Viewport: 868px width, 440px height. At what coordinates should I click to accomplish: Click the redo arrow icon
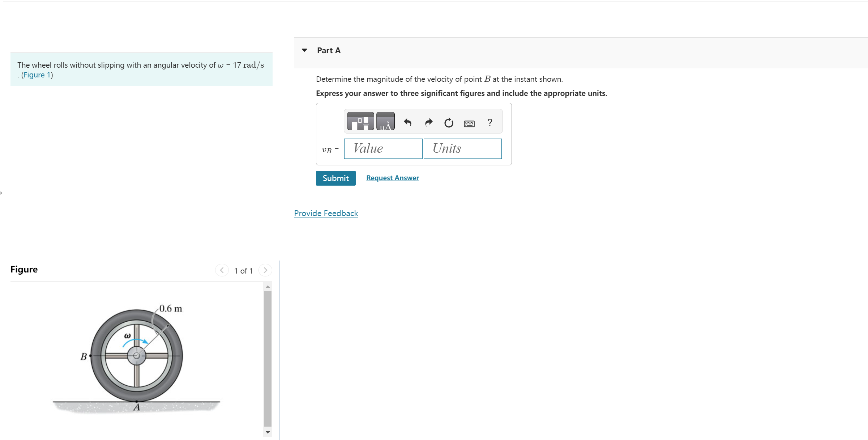pos(429,122)
